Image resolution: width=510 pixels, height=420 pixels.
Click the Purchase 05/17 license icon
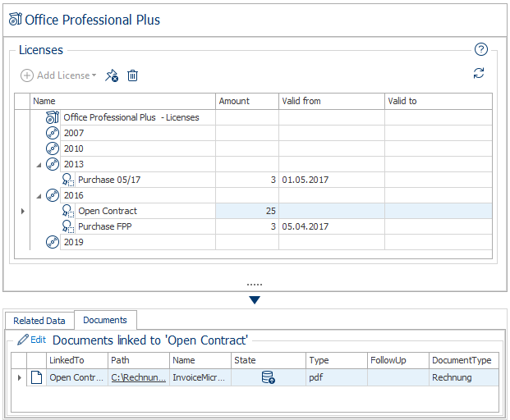(68, 180)
